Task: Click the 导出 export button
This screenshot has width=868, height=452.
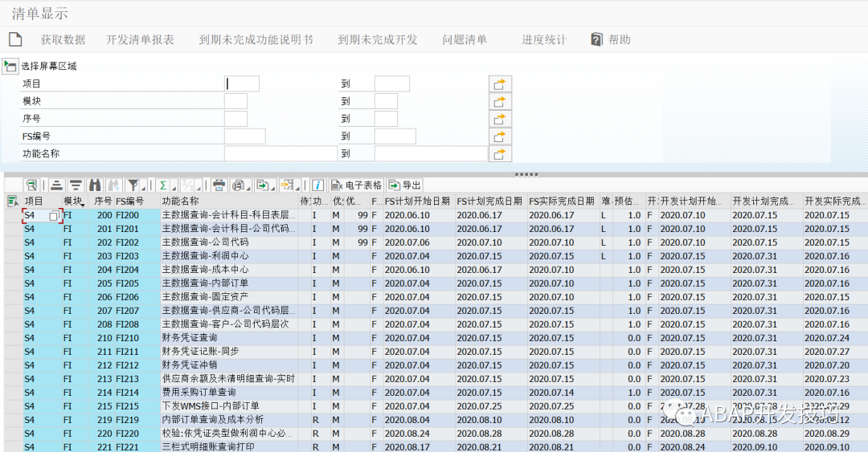Action: pyautogui.click(x=405, y=185)
